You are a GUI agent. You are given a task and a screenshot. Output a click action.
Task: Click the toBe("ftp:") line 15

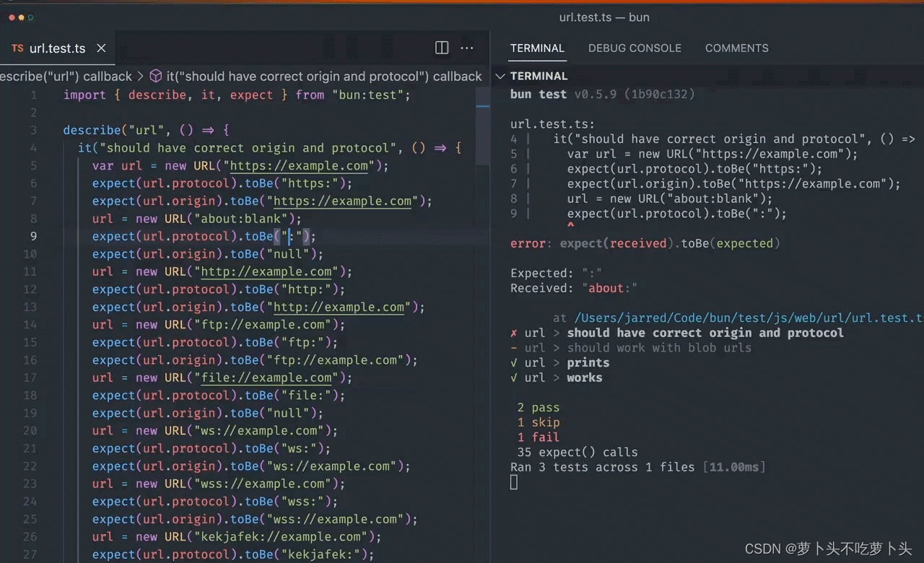point(292,343)
